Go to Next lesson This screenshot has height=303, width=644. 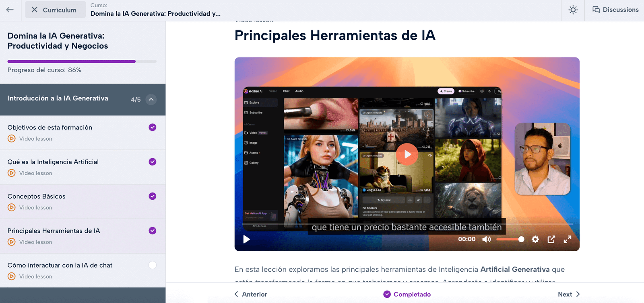(x=568, y=294)
